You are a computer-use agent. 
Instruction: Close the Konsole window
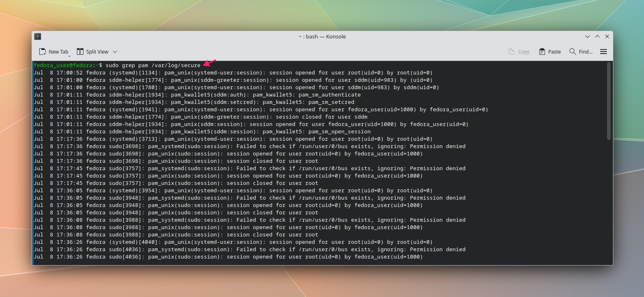click(607, 36)
